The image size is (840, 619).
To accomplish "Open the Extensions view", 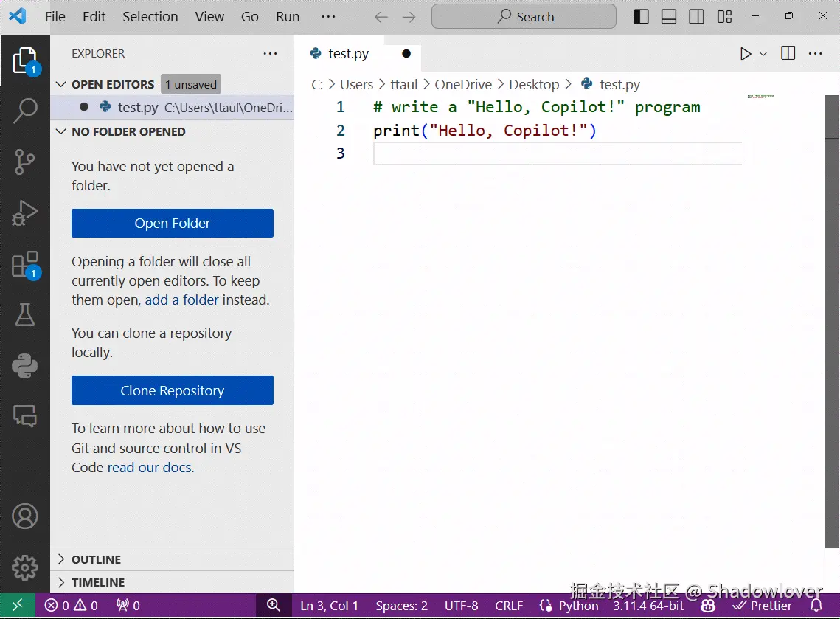I will [24, 264].
